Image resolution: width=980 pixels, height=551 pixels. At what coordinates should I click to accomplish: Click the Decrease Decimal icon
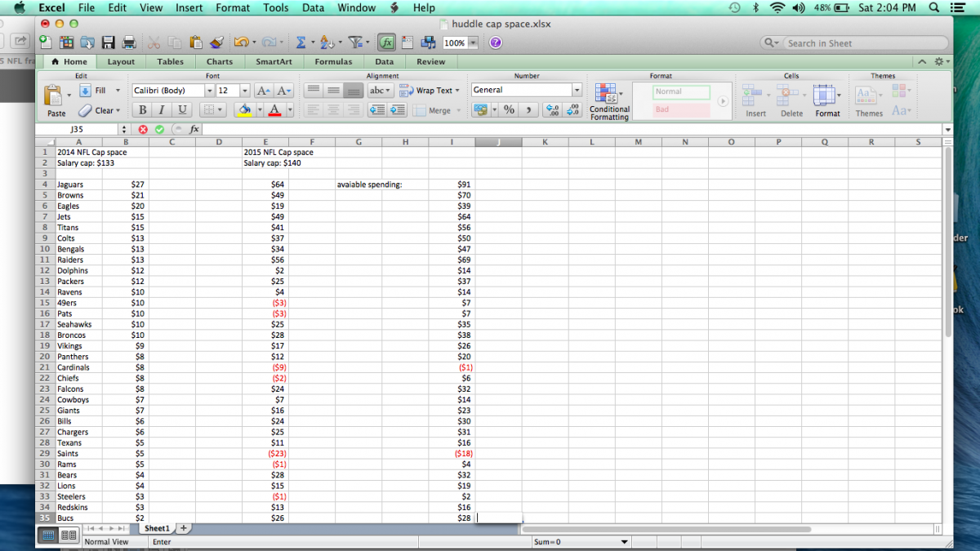[573, 109]
